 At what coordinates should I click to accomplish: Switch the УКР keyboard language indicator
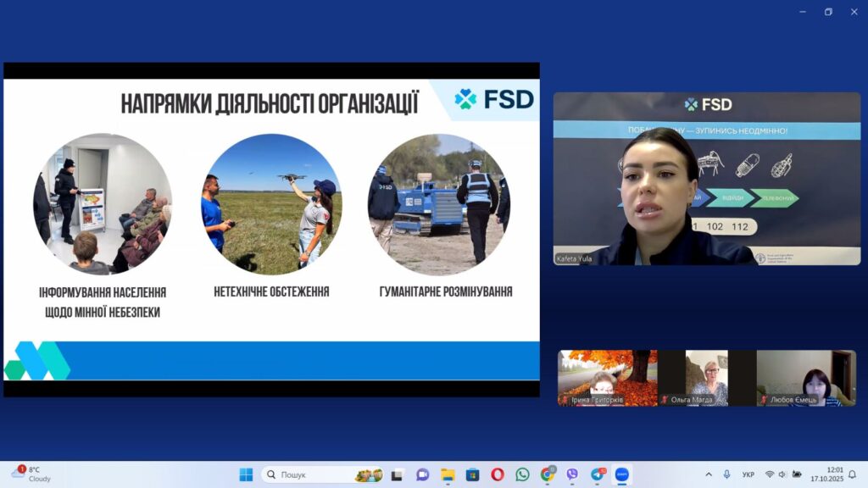(748, 474)
